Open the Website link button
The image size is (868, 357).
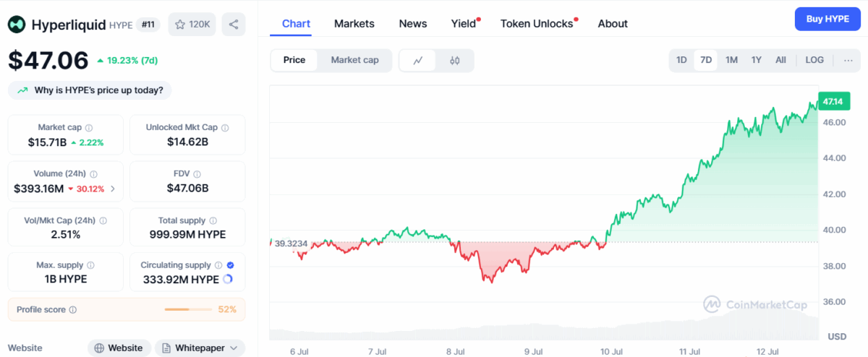point(119,348)
